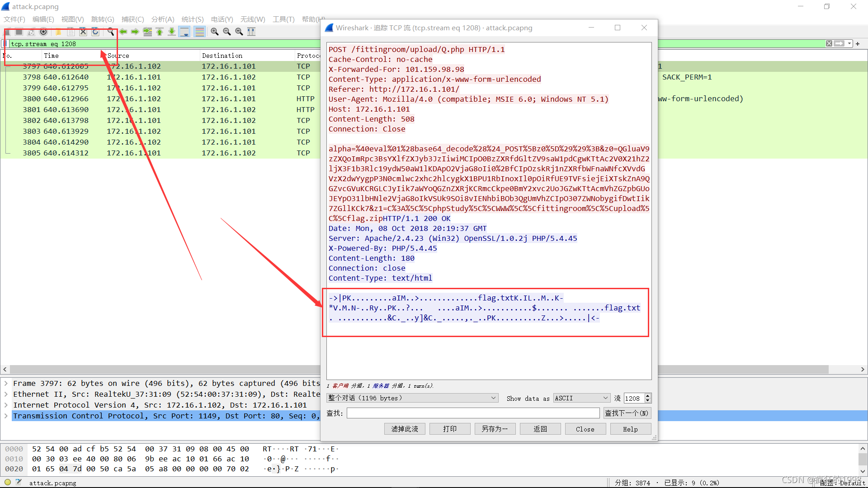Click the 另存为 save-as button

point(495,429)
